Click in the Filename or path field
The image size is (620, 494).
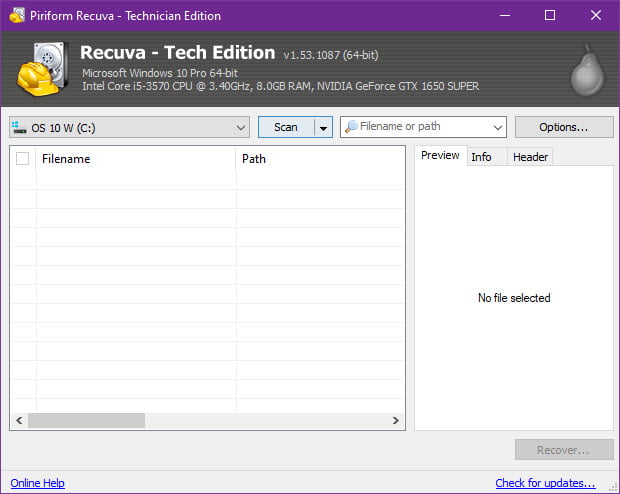tap(423, 127)
